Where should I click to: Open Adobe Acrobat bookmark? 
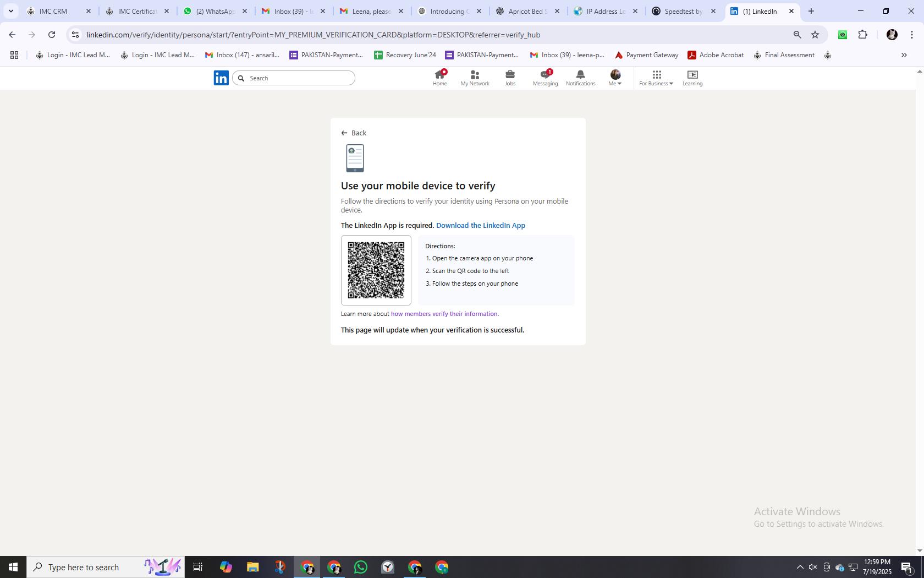coord(716,55)
